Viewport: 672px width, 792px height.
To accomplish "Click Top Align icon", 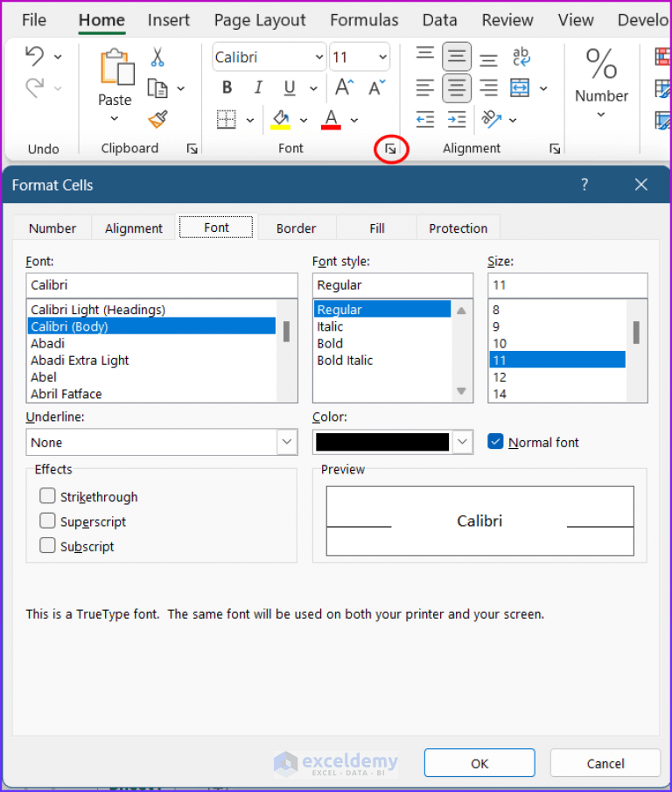I will pos(425,53).
